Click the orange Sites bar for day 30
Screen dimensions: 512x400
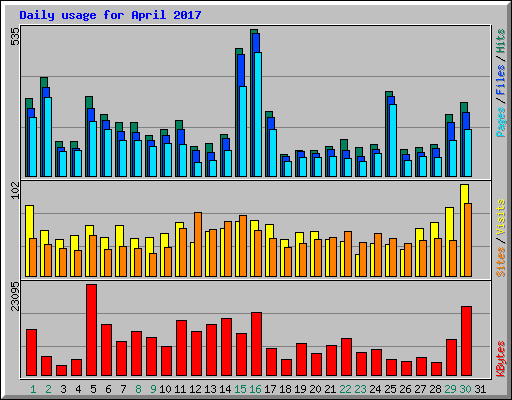coord(468,240)
